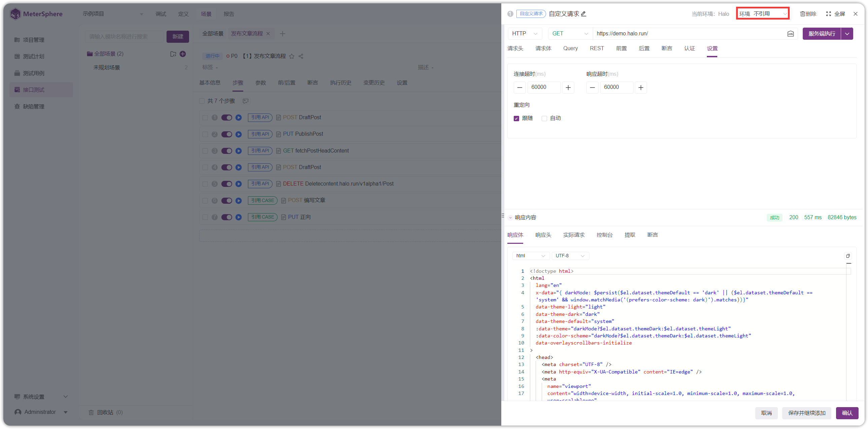This screenshot has width=868, height=429.
Task: Open the html response format dropdown
Action: (x=531, y=256)
